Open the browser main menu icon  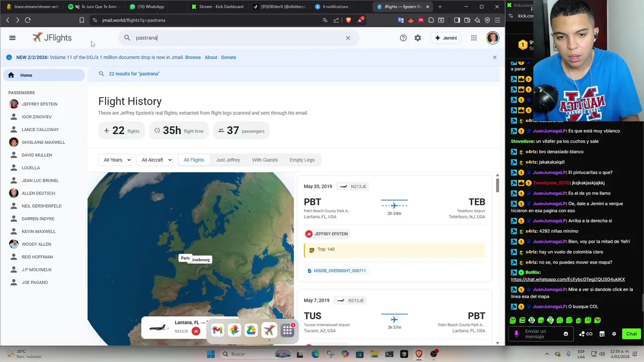click(497, 20)
